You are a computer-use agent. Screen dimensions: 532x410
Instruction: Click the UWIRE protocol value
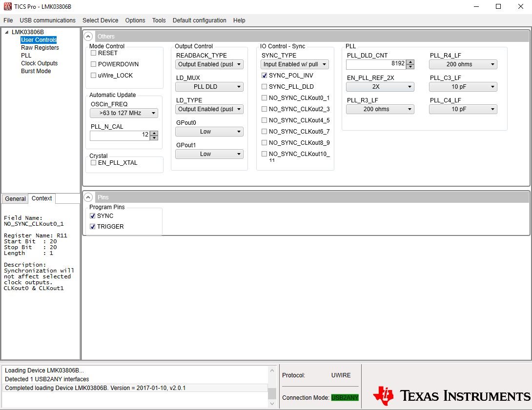click(x=341, y=375)
